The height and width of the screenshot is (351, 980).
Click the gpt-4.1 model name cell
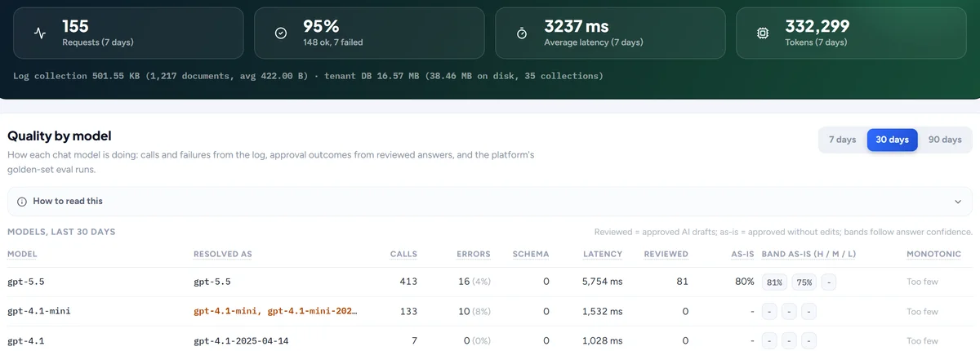26,341
